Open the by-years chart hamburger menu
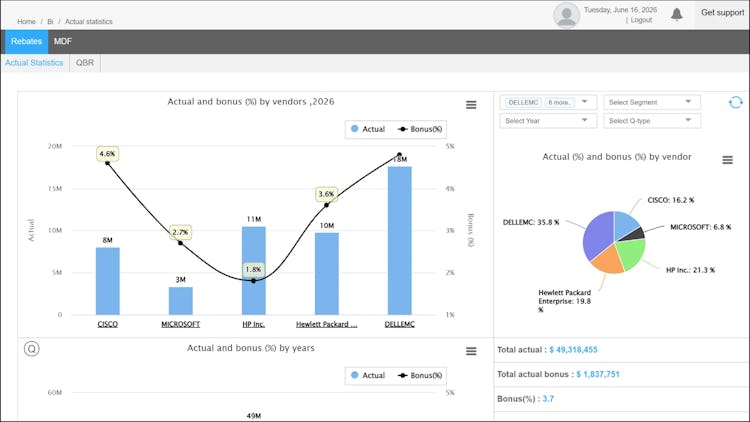750x422 pixels. tap(471, 351)
